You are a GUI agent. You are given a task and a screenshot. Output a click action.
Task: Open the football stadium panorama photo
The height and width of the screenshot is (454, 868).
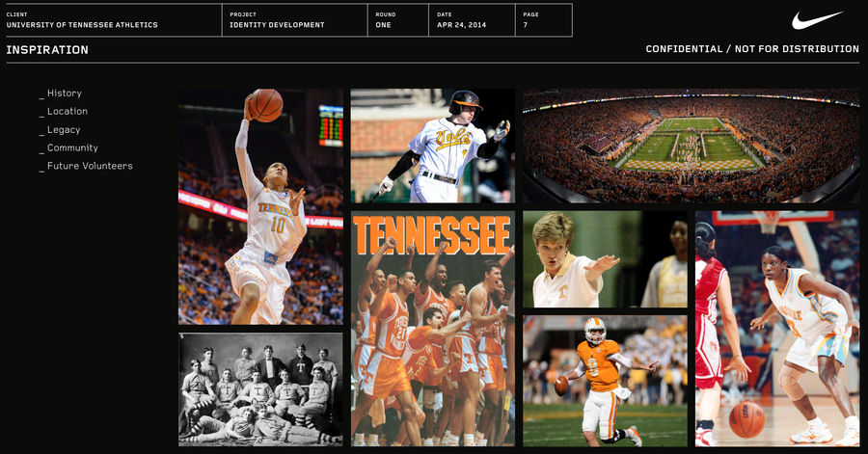click(x=692, y=146)
